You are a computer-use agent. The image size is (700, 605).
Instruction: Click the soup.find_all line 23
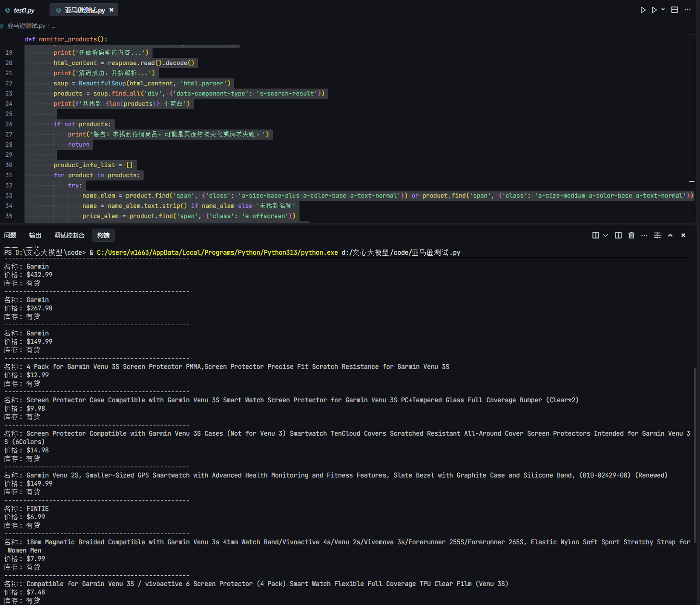pos(189,94)
